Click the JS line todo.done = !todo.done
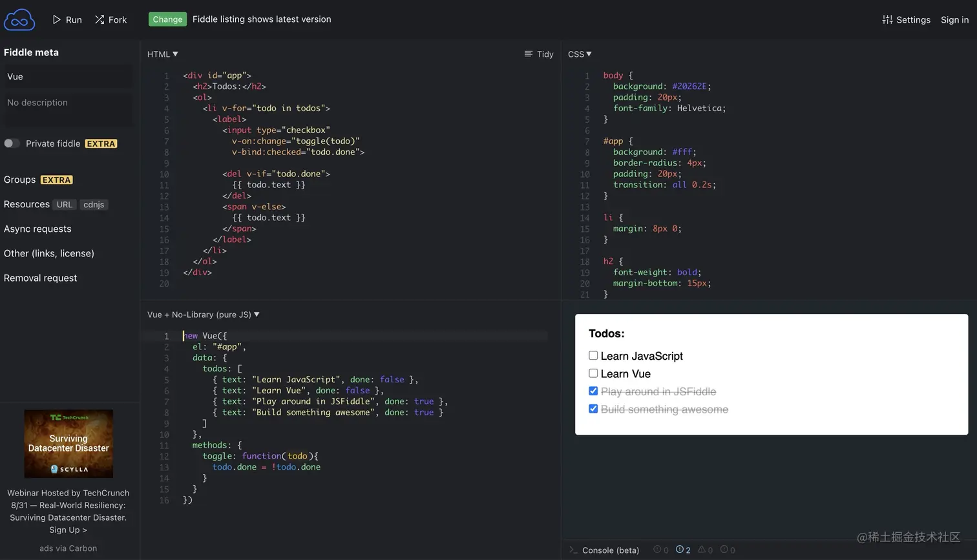 (x=266, y=467)
